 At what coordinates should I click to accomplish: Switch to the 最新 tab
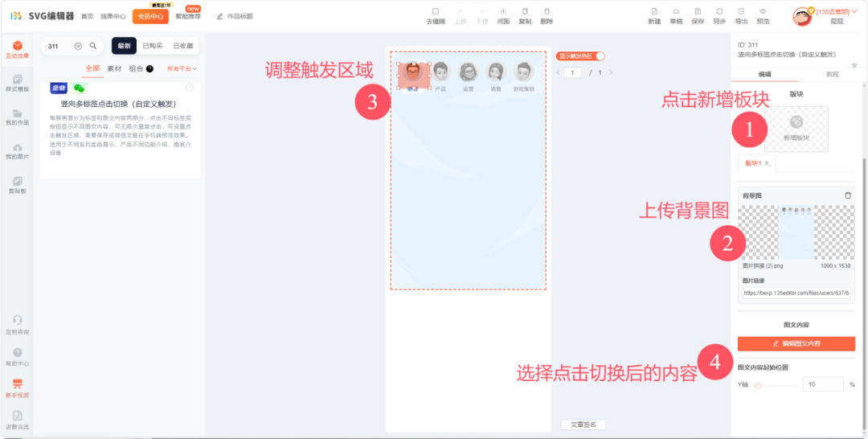(x=124, y=46)
